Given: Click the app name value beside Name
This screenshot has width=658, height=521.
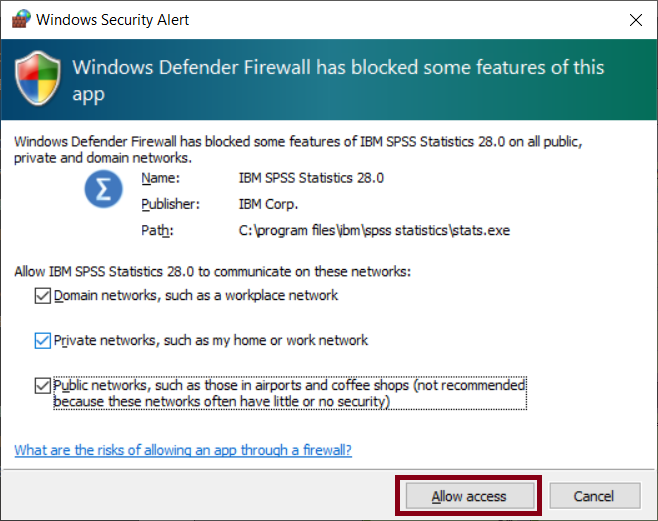Looking at the screenshot, I should pyautogui.click(x=311, y=178).
